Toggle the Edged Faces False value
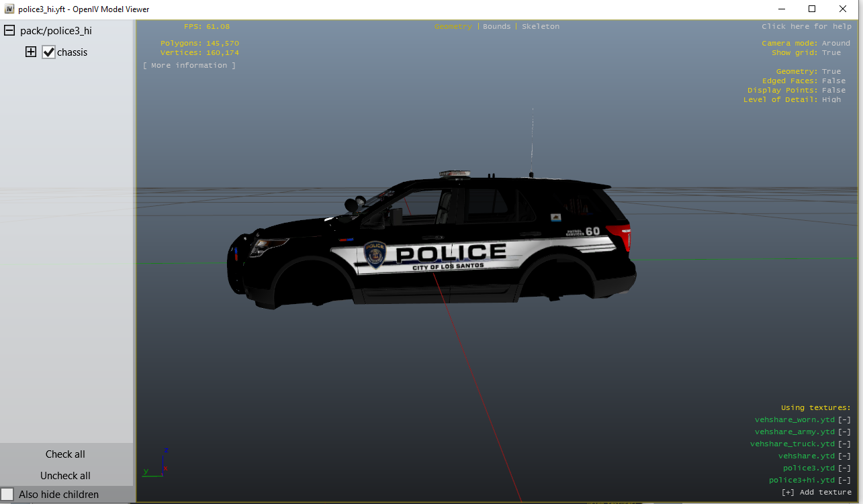 834,81
